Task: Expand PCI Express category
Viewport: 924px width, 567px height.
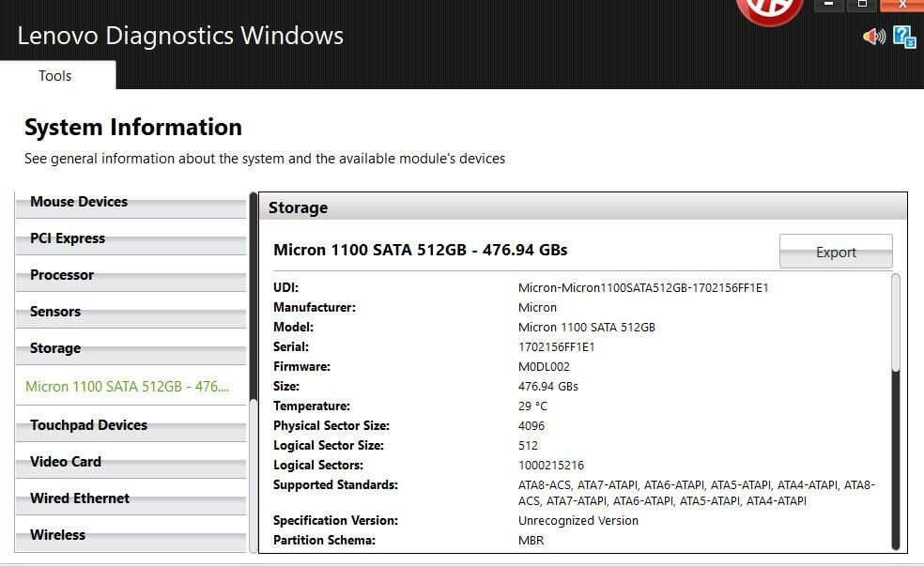Action: point(131,238)
